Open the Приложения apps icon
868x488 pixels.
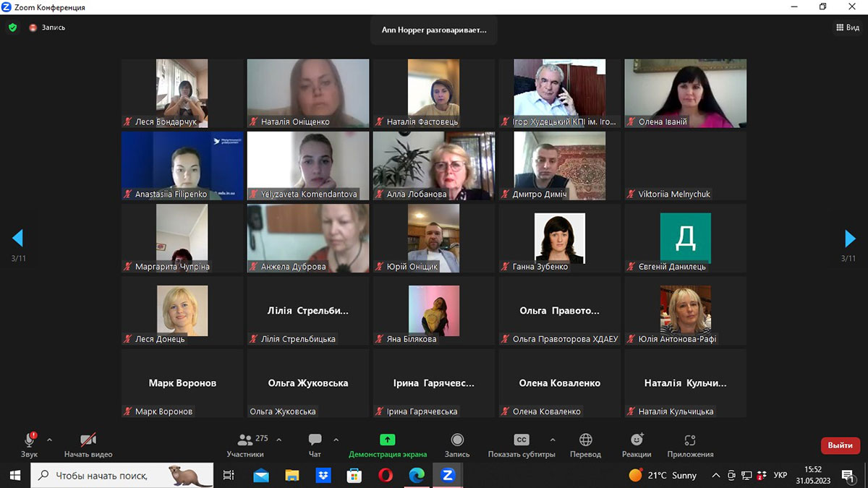[x=690, y=440]
